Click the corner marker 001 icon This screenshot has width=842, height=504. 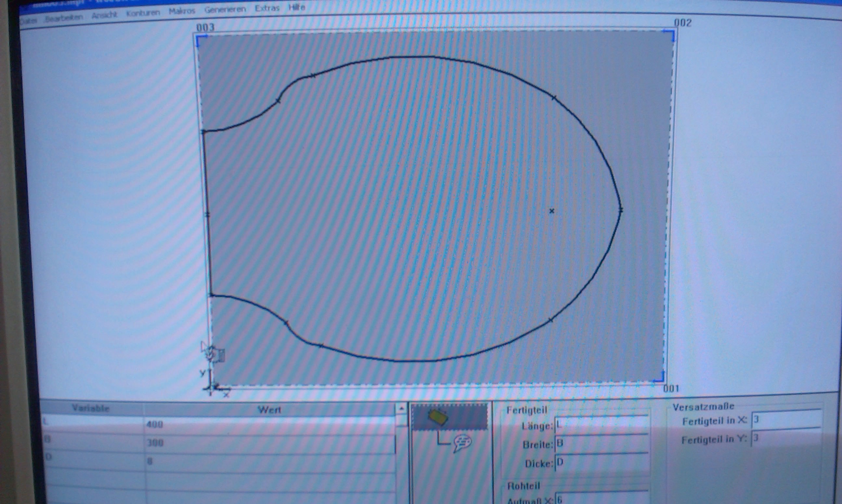659,377
